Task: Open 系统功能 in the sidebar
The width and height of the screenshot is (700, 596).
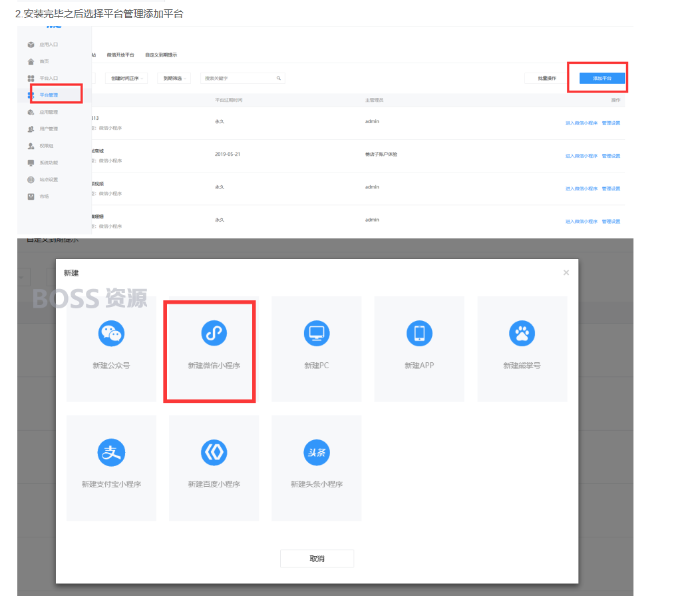Action: click(43, 162)
